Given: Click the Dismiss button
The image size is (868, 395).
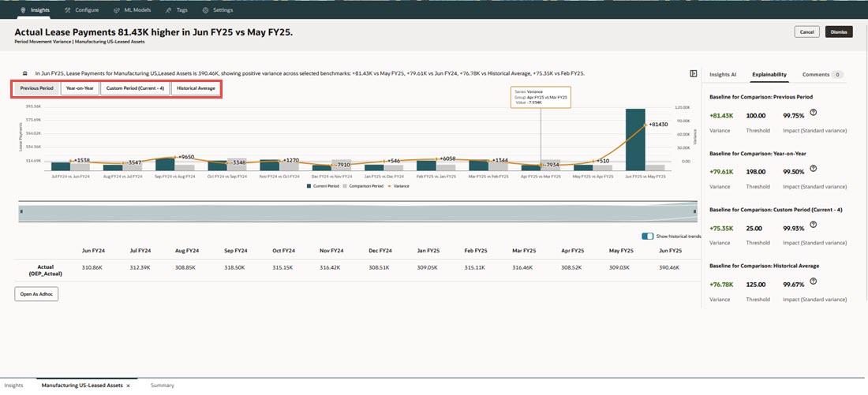Looking at the screenshot, I should point(839,32).
